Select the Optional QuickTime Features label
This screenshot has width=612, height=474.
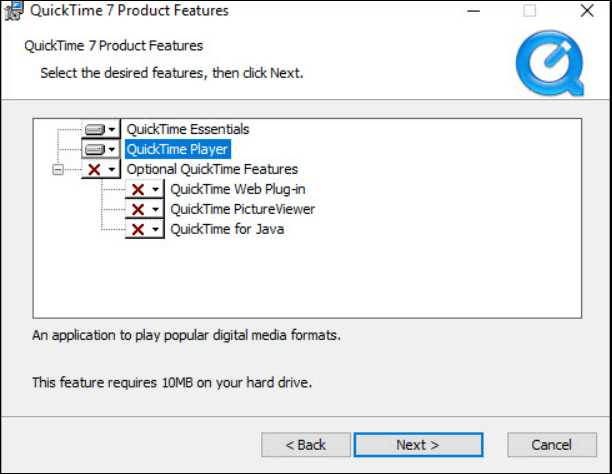point(211,169)
